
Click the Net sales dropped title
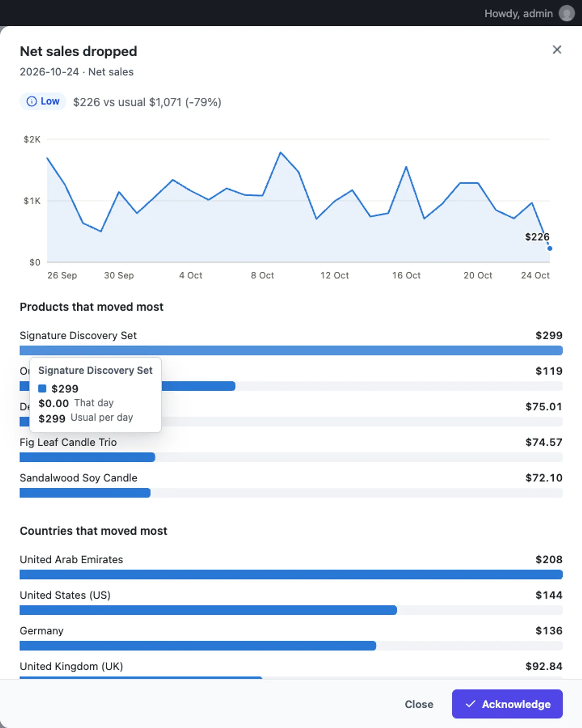click(78, 51)
